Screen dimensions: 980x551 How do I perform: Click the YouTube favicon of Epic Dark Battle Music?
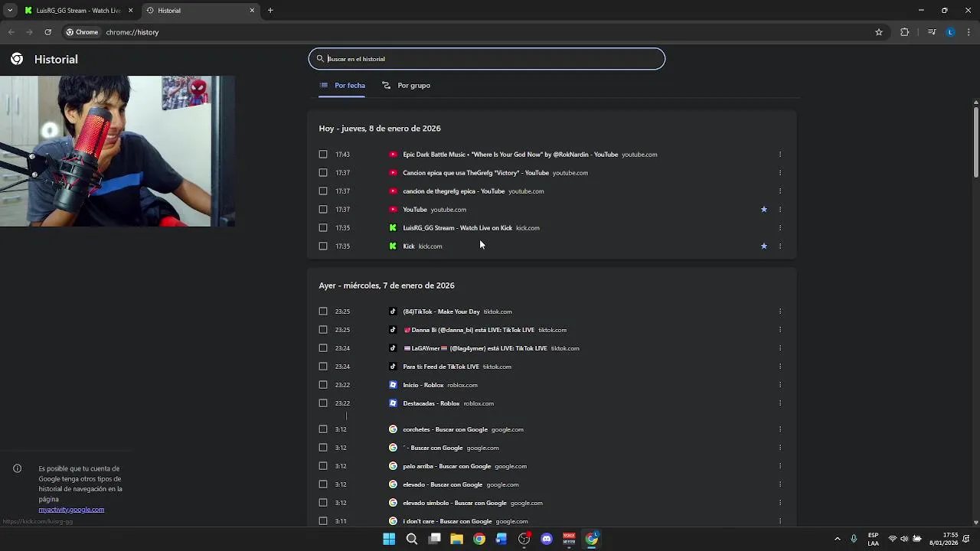[393, 155]
